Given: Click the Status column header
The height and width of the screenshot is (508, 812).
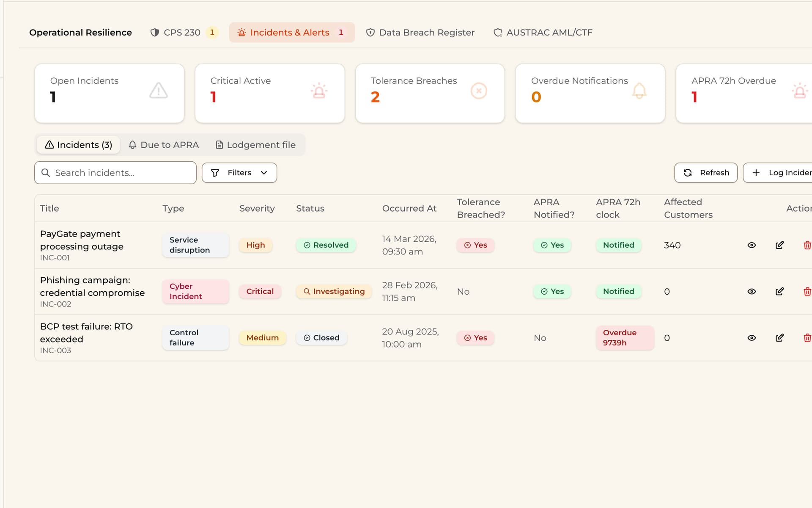Looking at the screenshot, I should click(310, 208).
